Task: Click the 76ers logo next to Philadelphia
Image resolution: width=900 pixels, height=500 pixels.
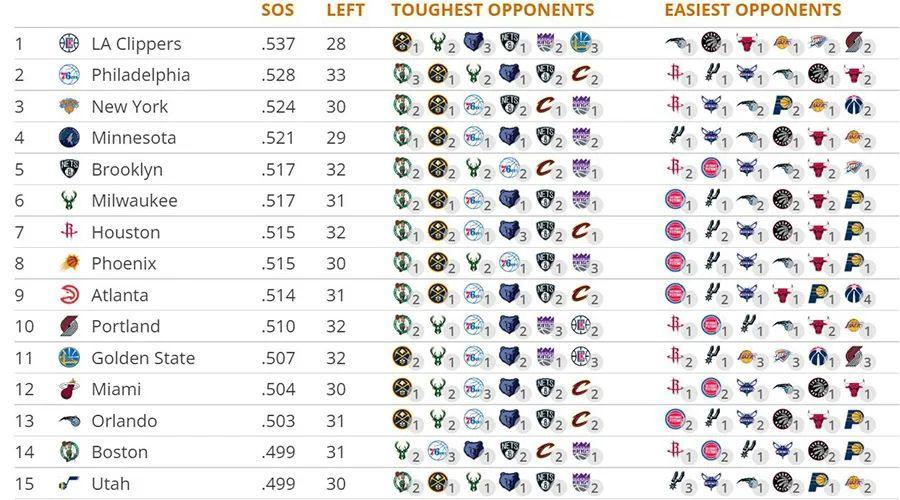Action: (69, 75)
